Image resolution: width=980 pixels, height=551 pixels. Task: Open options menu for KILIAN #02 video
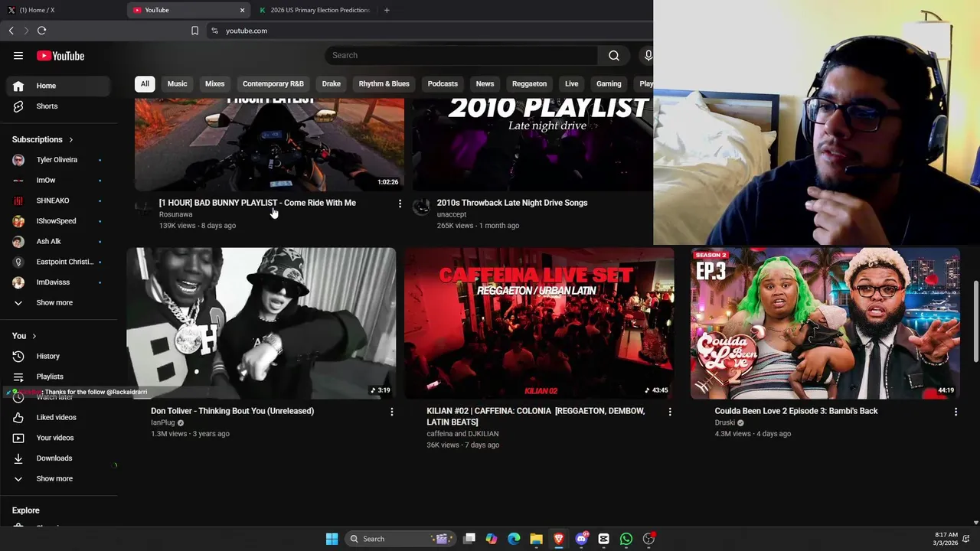point(670,412)
